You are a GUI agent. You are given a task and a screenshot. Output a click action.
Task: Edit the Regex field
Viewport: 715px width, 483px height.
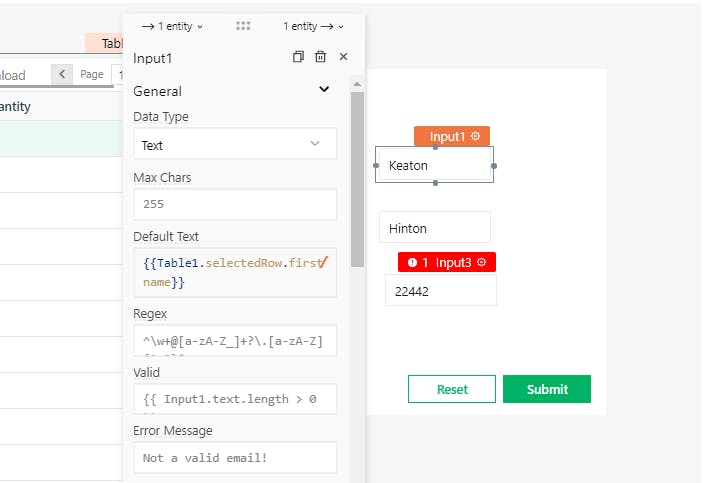pyautogui.click(x=235, y=341)
